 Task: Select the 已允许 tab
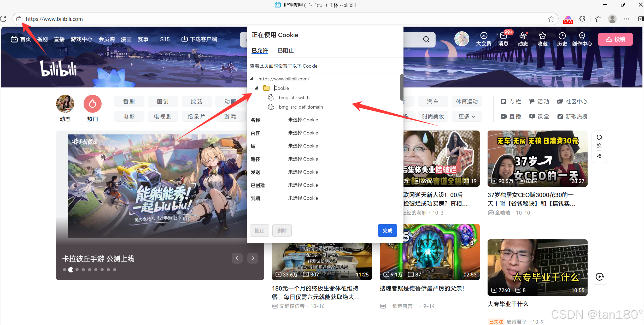[x=260, y=51]
